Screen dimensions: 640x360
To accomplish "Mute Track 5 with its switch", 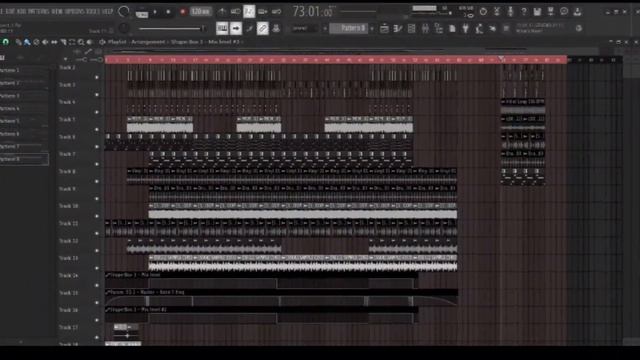I will click(97, 129).
